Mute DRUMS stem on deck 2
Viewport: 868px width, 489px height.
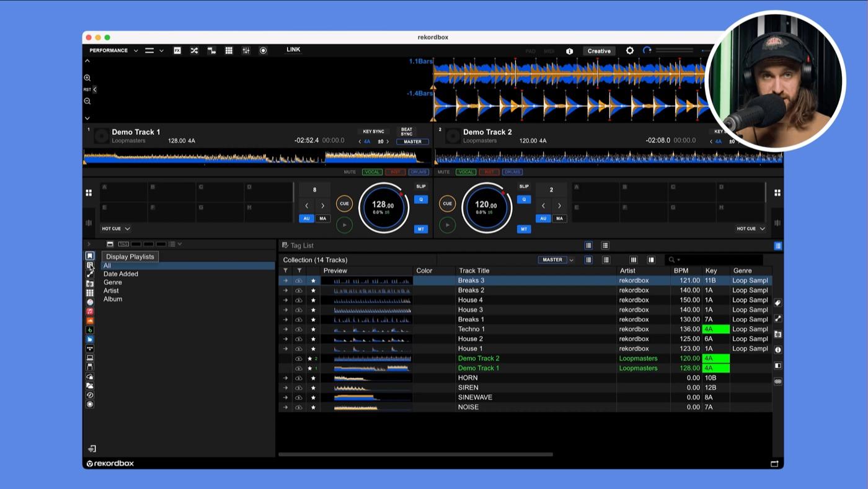[512, 172]
